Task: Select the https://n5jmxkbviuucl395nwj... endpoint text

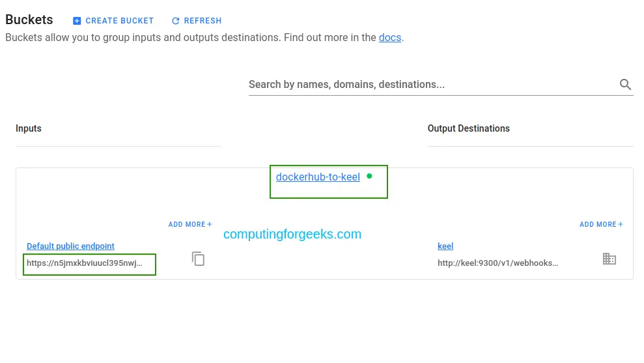Action: pos(85,263)
